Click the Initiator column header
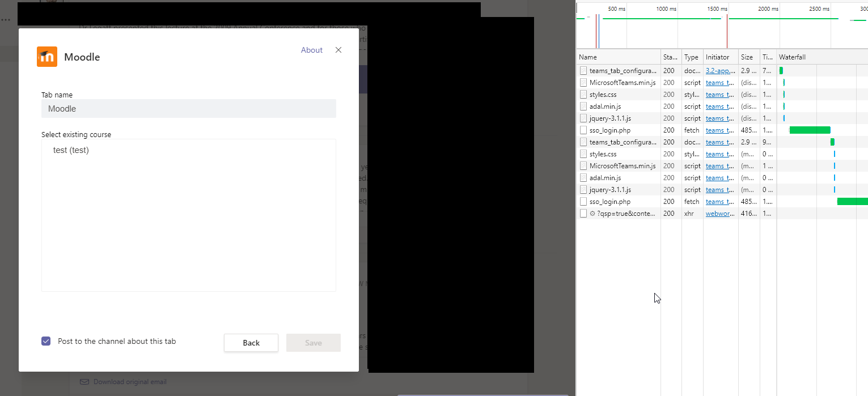 point(721,57)
